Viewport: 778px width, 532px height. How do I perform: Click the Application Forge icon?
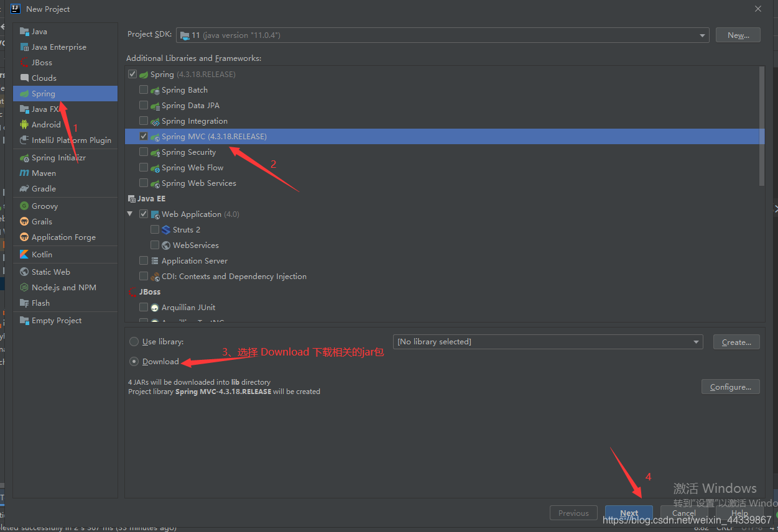click(24, 237)
